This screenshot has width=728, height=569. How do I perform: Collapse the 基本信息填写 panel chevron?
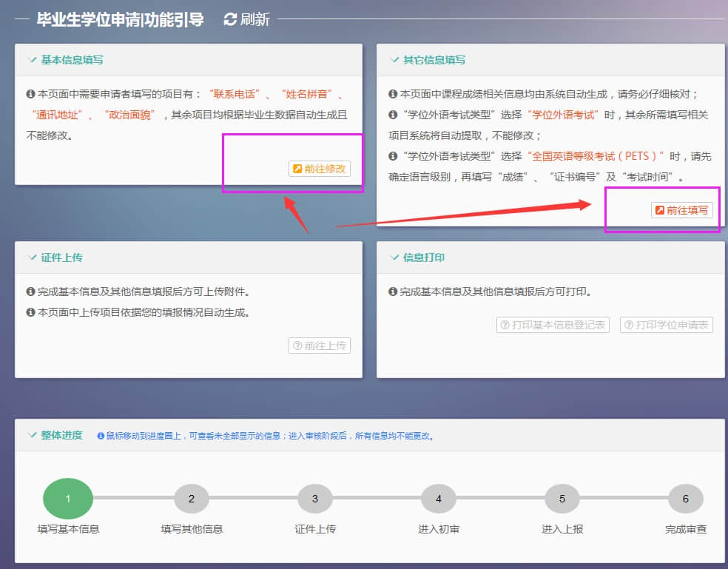32,60
